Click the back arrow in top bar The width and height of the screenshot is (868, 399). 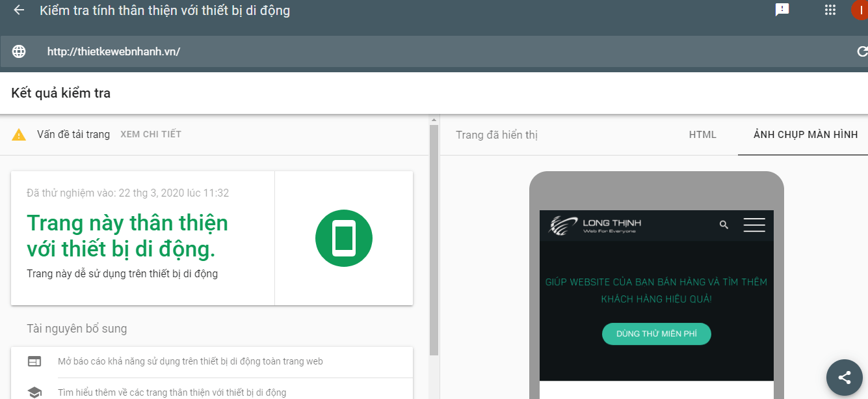[x=18, y=10]
